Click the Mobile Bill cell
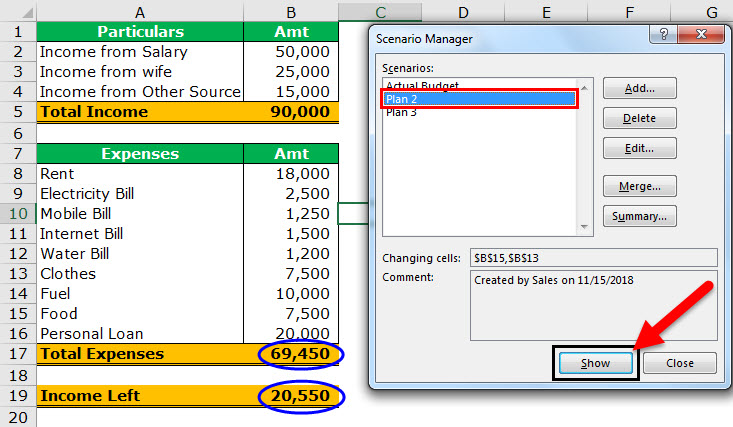The height and width of the screenshot is (427, 733). coord(140,214)
